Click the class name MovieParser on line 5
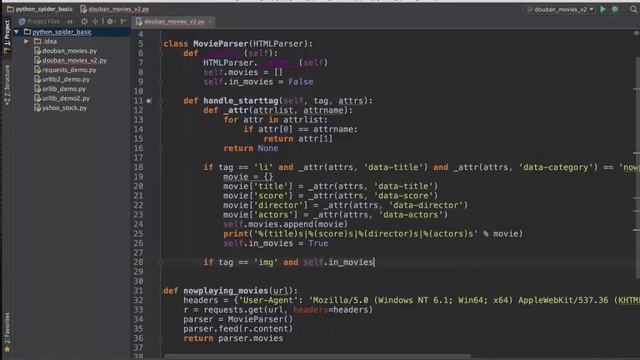Image resolution: width=640 pixels, height=360 pixels. 220,44
